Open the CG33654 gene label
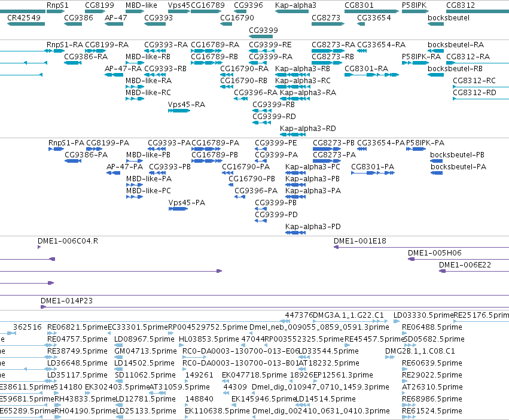The height and width of the screenshot is (420, 509). click(x=374, y=17)
